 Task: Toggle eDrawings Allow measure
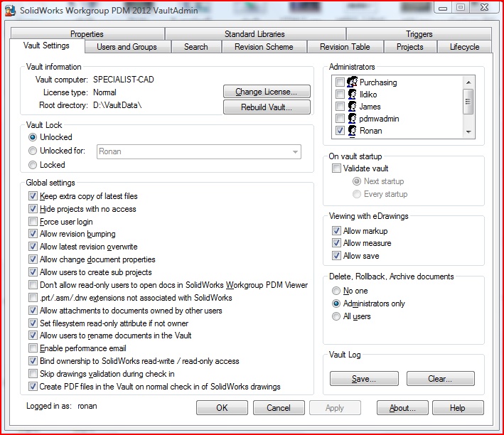pos(336,243)
